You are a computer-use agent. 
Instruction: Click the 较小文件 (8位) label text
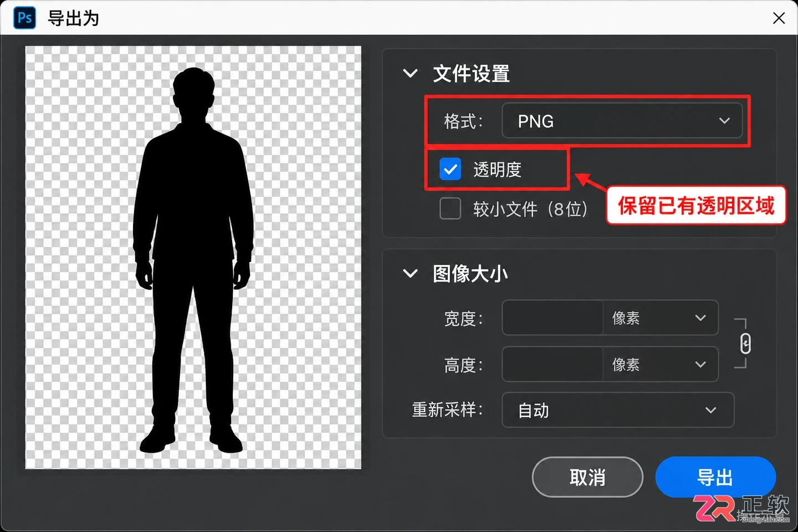pyautogui.click(x=530, y=209)
